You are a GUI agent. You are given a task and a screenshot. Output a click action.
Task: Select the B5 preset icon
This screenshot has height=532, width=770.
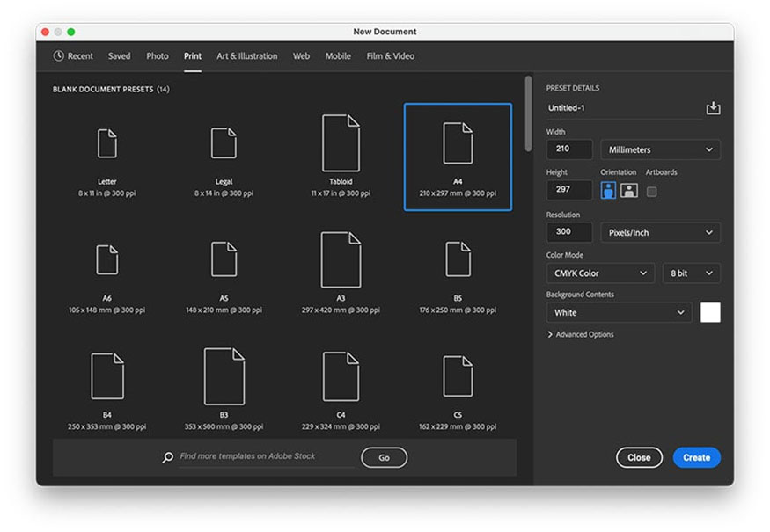(458, 259)
